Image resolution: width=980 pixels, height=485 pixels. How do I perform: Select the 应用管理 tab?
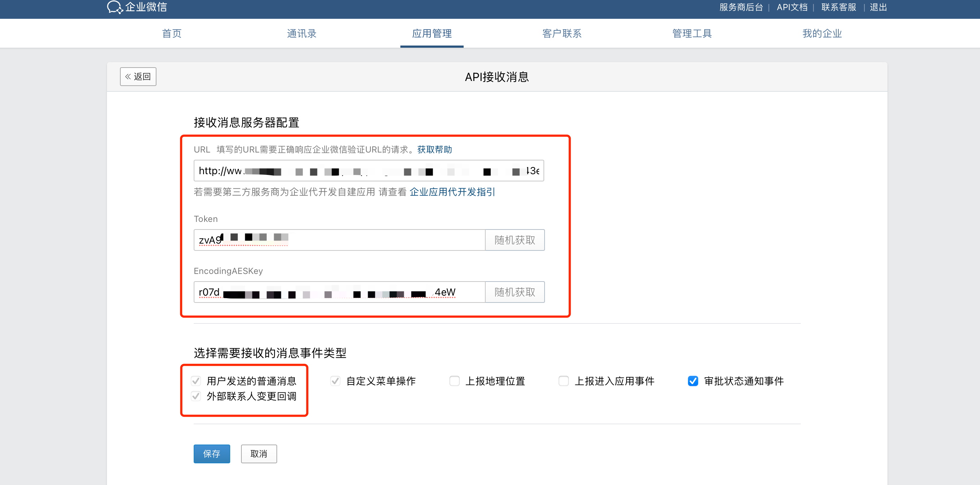pos(432,34)
